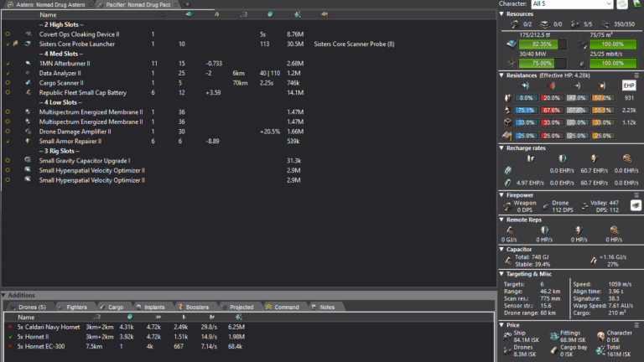The image size is (644, 362).
Task: Click the Firepower panel toggle icon
Action: point(636,204)
